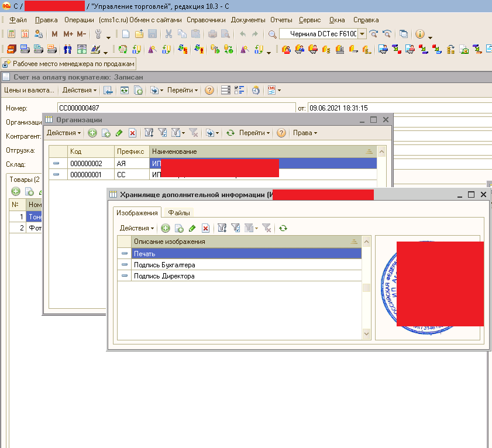Open the Права dropdown in the Организации window
Image resolution: width=492 pixels, height=448 pixels.
click(305, 133)
